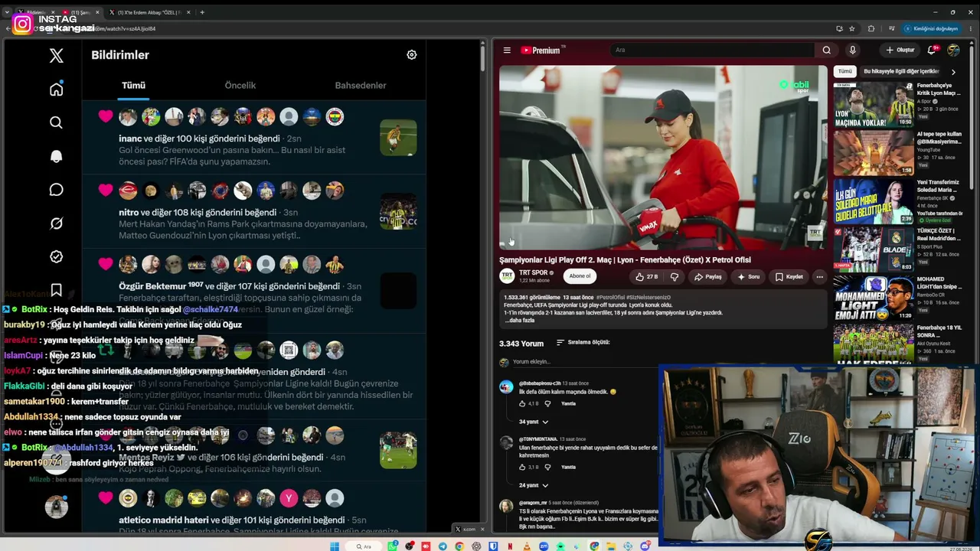980x551 pixels.
Task: Click Paylaş share button
Action: point(707,277)
